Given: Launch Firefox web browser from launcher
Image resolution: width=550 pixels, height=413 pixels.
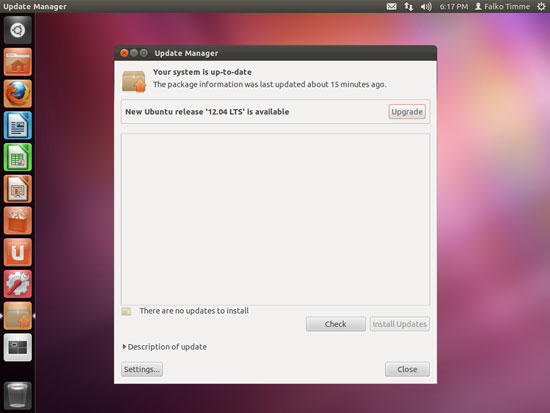Looking at the screenshot, I should coord(18,93).
